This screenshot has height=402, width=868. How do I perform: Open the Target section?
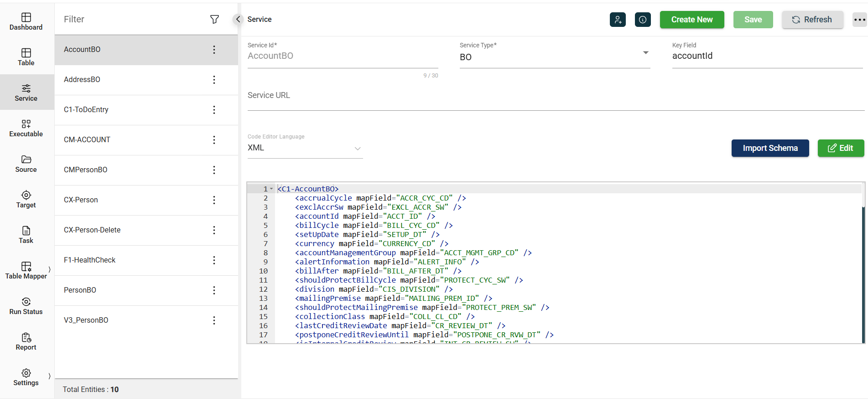26,199
